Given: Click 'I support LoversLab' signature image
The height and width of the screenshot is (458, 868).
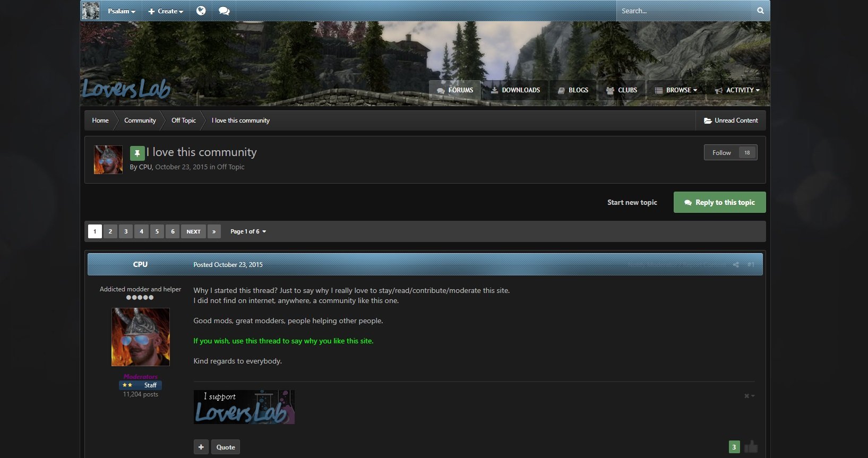Looking at the screenshot, I should 244,407.
